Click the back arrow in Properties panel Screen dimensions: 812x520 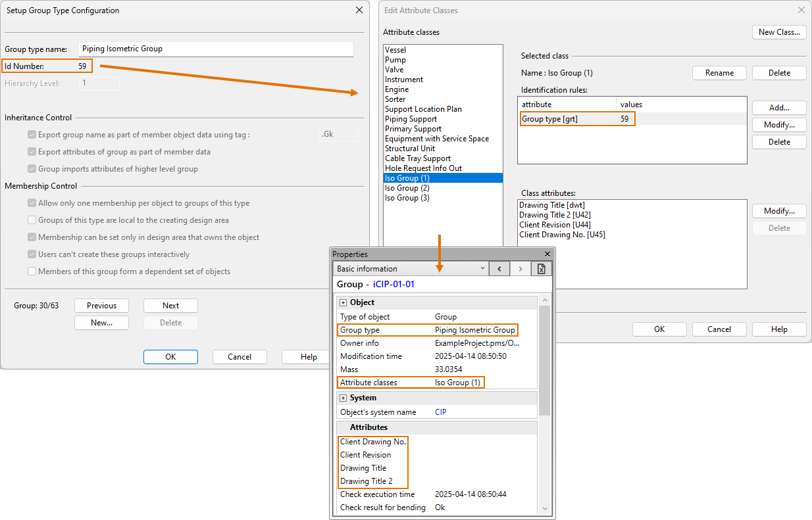tap(499, 269)
